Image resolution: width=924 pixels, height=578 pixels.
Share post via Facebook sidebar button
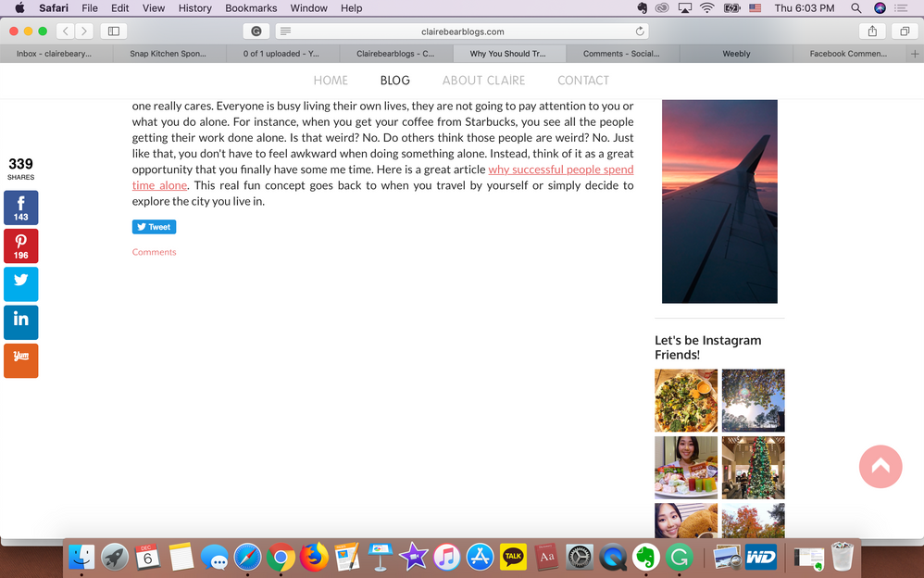point(20,207)
